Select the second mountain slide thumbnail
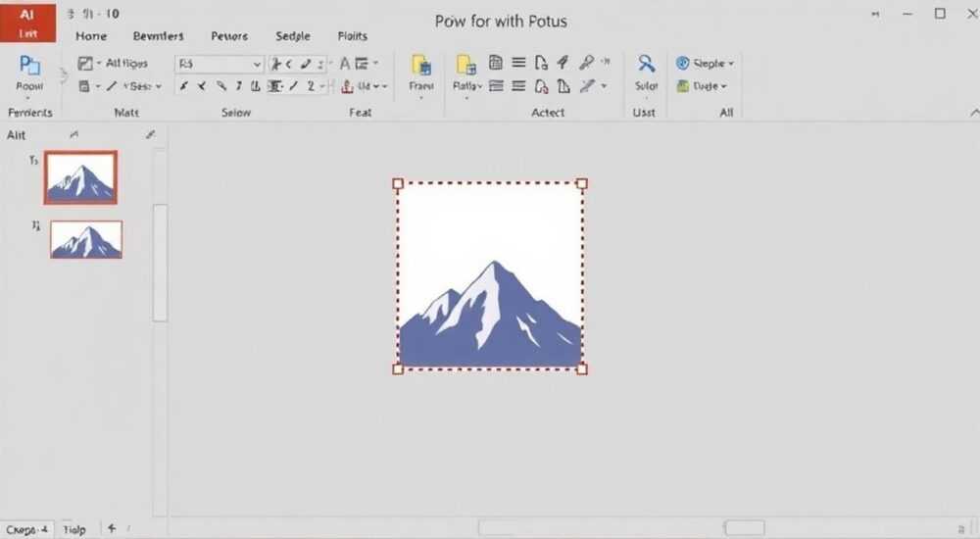This screenshot has width=980, height=539. pos(86,239)
